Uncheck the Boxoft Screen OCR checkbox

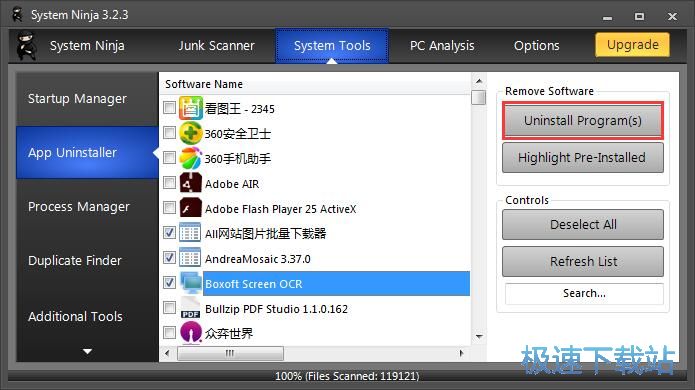click(169, 283)
